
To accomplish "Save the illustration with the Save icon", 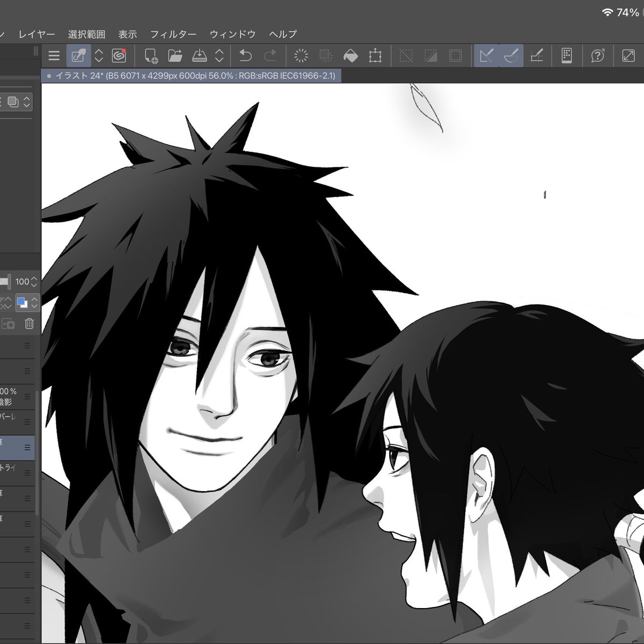I will 199,56.
